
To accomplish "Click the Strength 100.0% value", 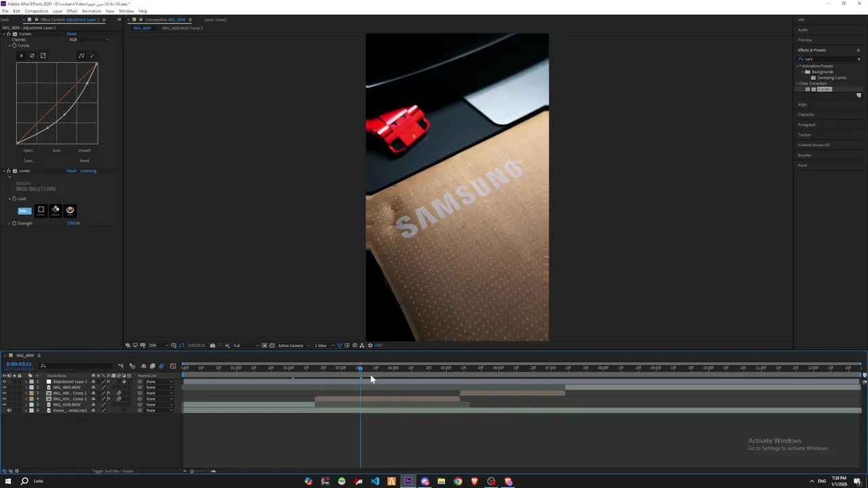I will pos(73,223).
